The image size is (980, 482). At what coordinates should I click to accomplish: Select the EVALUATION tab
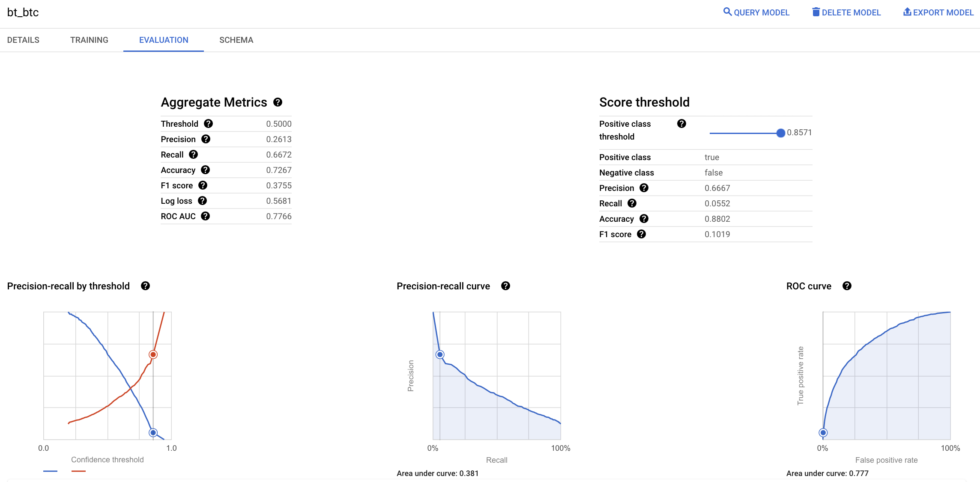coord(164,40)
